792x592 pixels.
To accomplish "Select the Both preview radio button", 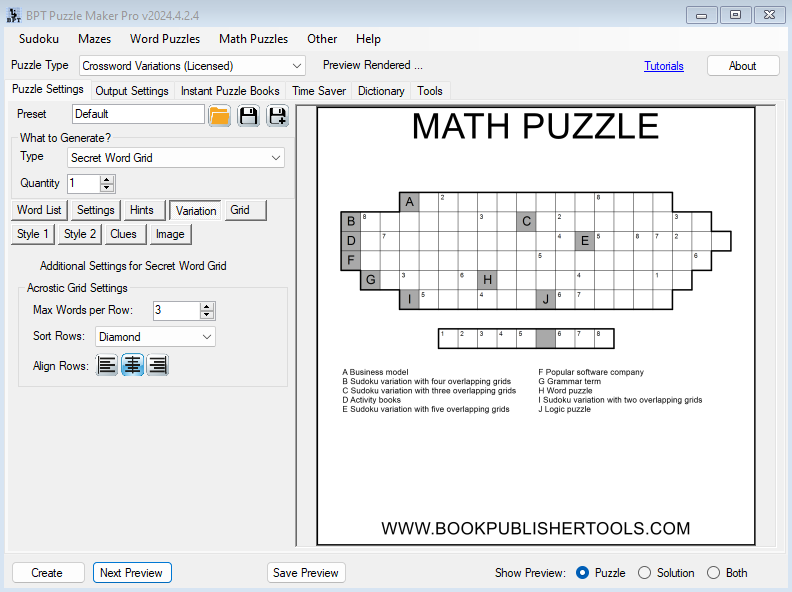I will 714,573.
